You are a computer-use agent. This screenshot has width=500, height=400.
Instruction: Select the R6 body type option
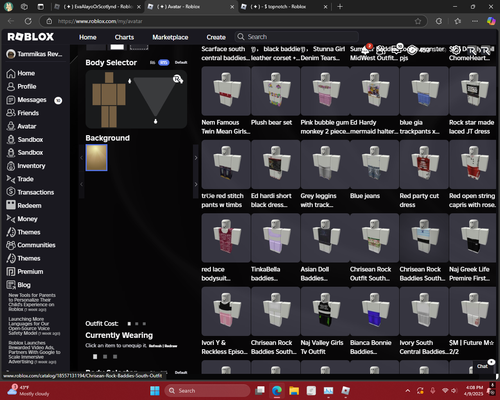tap(152, 62)
